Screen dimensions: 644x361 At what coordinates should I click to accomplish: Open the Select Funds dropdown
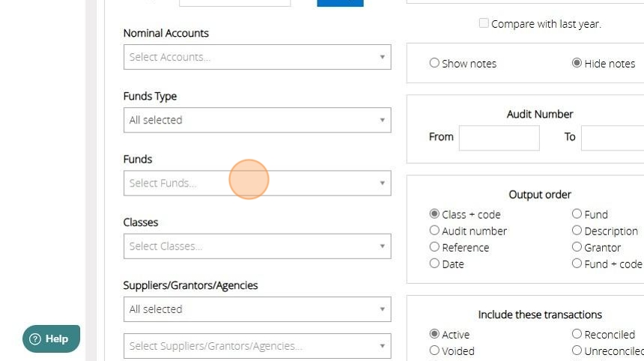[x=257, y=183]
